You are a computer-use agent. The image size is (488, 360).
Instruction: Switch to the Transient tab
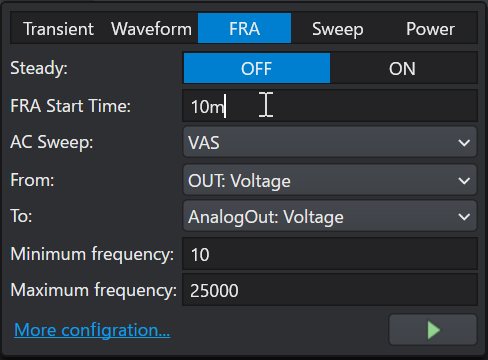(x=58, y=29)
